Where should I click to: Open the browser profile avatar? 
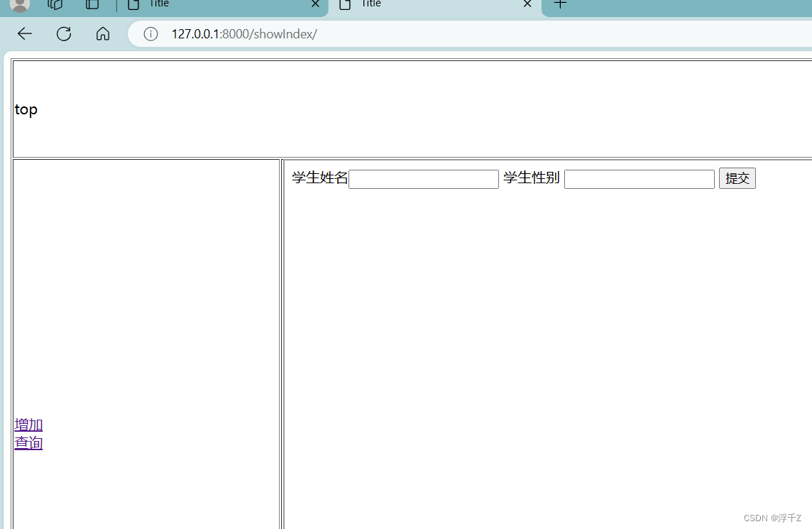tap(20, 4)
